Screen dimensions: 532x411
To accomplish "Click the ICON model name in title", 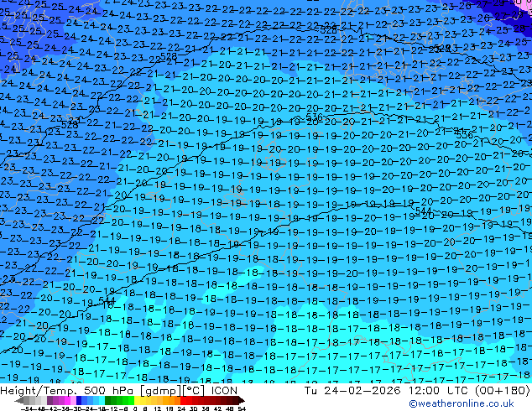I will tap(224, 391).
